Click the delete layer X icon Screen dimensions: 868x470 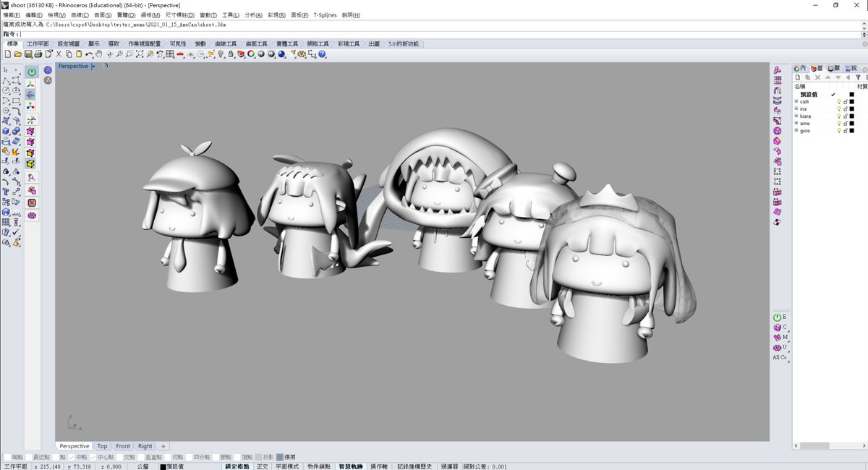point(817,77)
